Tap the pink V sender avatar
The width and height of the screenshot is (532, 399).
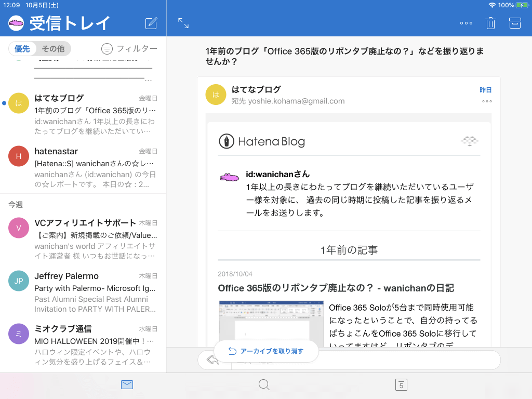tap(19, 228)
